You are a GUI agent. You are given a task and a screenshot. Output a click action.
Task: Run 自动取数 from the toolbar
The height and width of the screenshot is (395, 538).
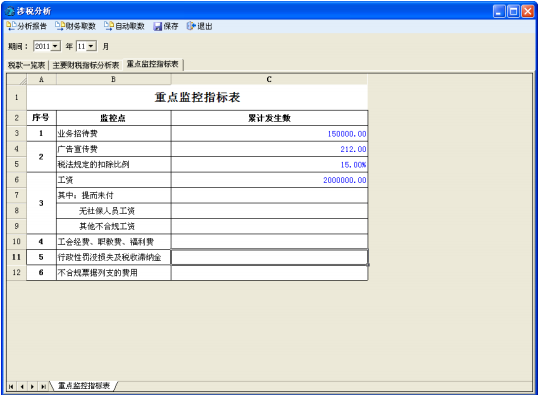(x=109, y=26)
